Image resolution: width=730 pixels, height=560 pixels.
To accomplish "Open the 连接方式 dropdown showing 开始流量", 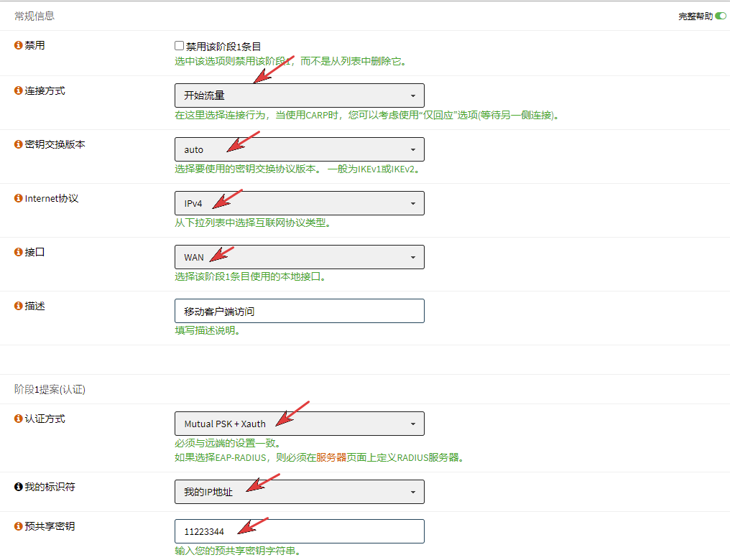I will pos(299,95).
